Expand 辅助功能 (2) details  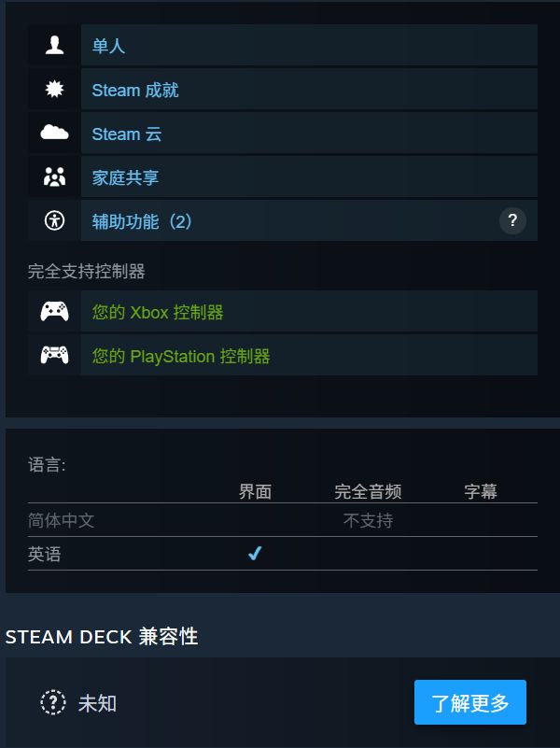click(142, 221)
